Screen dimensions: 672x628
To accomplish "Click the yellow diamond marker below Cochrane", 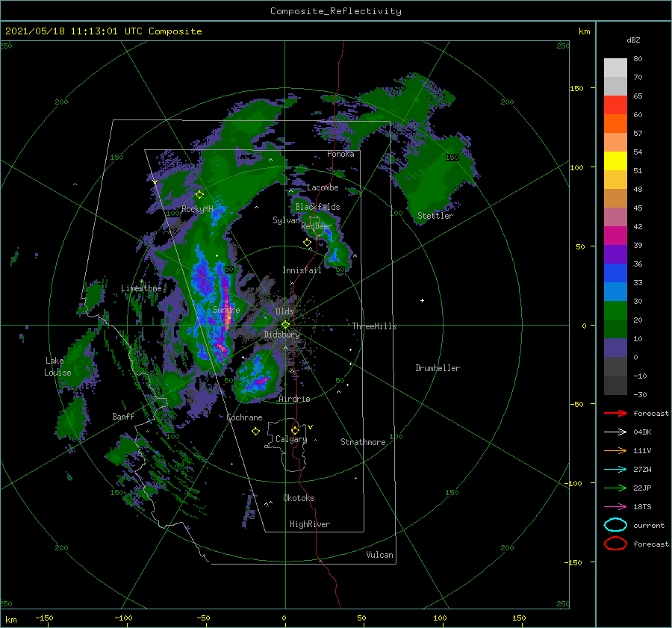I will pyautogui.click(x=255, y=432).
